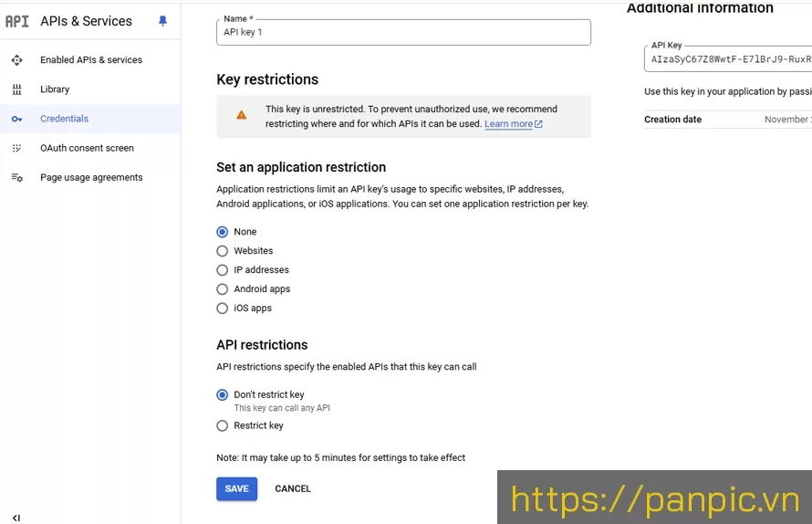The image size is (812, 524).
Task: Click the external link icon after Learn more
Action: [538, 124]
